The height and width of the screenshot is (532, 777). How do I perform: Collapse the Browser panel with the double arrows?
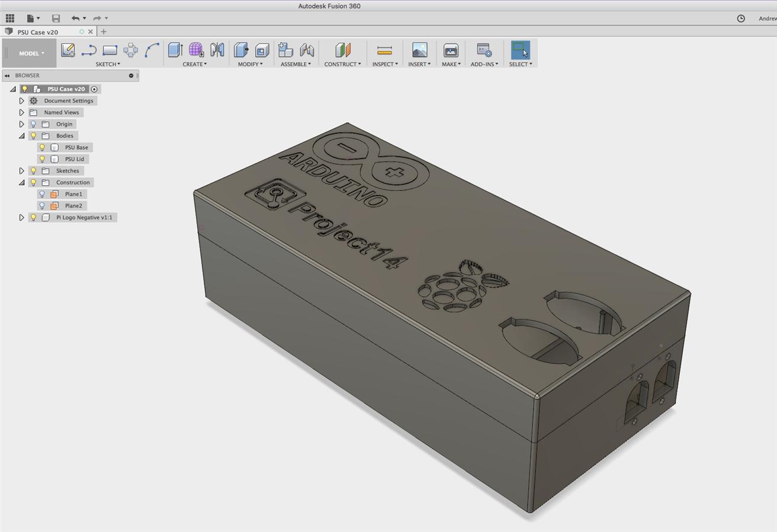(x=7, y=76)
